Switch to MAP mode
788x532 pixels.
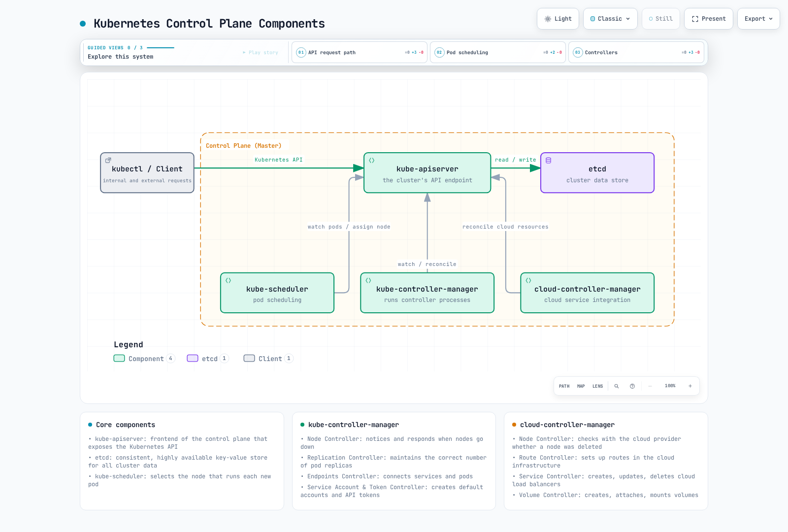[581, 386]
